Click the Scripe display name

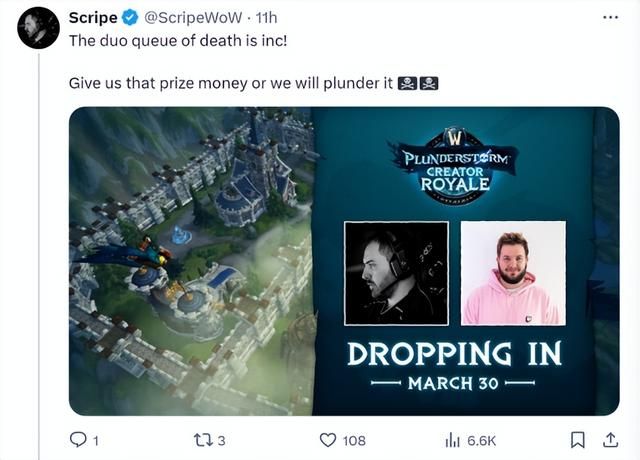click(93, 18)
